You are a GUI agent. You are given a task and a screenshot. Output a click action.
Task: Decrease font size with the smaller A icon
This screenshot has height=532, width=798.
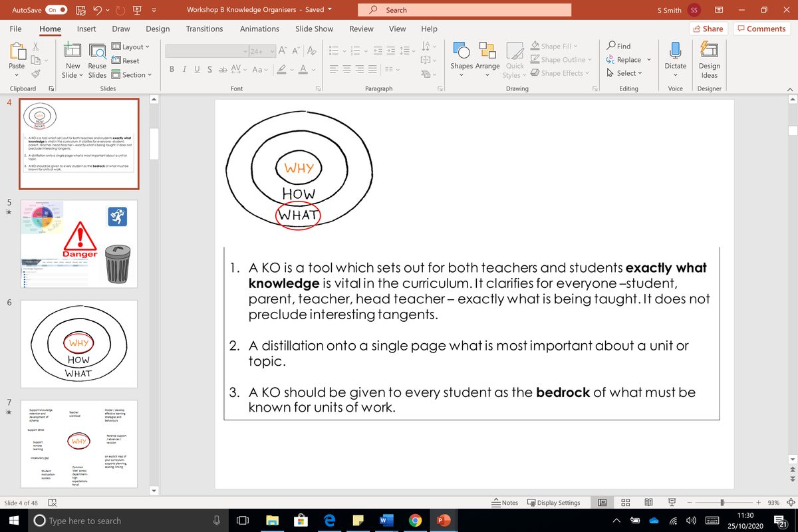(295, 51)
